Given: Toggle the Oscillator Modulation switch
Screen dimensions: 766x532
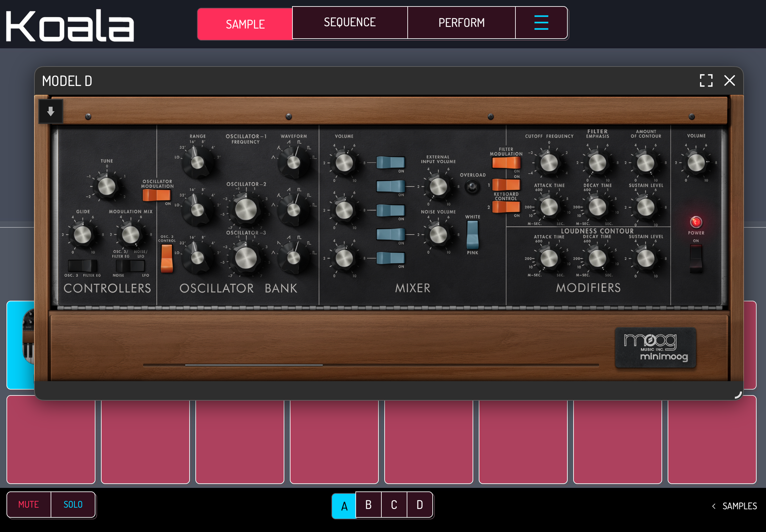Looking at the screenshot, I should pos(156,195).
